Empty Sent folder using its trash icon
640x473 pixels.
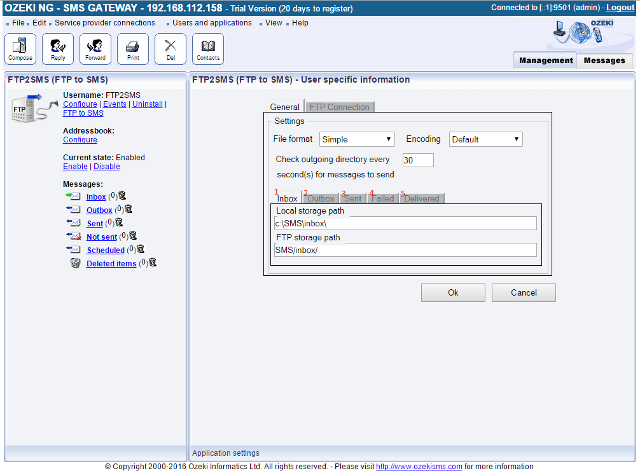(x=119, y=222)
